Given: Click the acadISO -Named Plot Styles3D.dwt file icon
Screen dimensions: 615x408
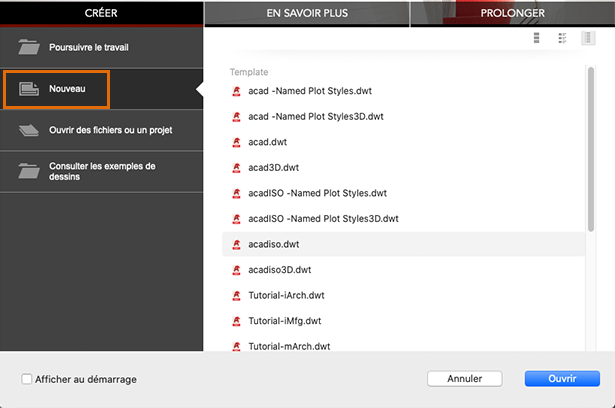Looking at the screenshot, I should pos(236,219).
